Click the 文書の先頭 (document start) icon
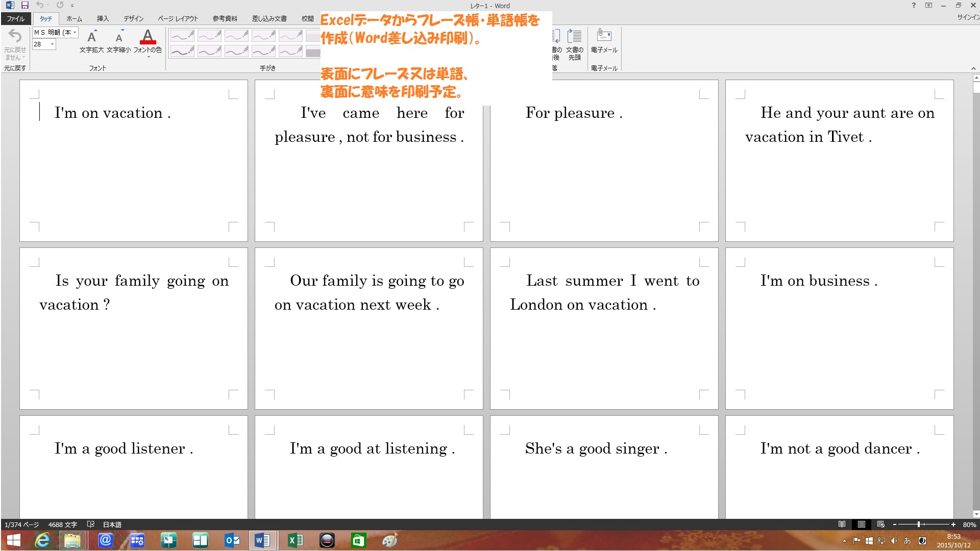 click(x=575, y=37)
